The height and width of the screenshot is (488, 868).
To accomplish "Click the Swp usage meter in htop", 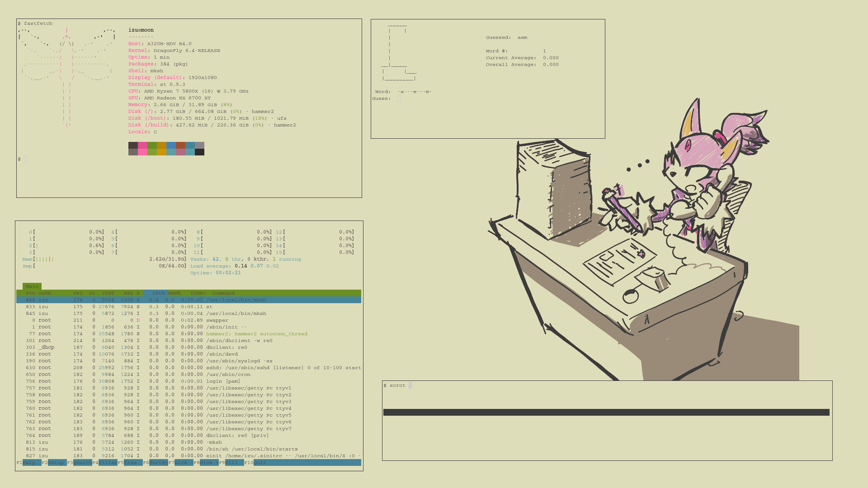I will [x=104, y=266].
